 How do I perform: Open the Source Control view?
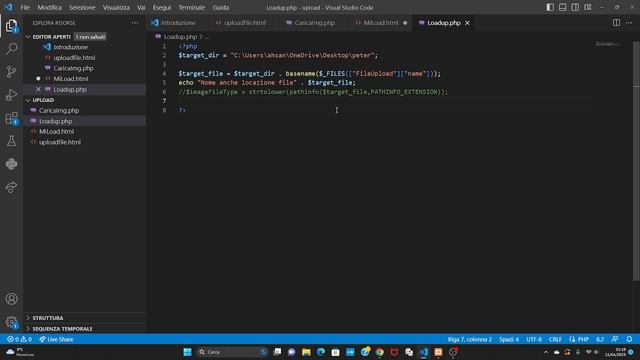tap(11, 72)
